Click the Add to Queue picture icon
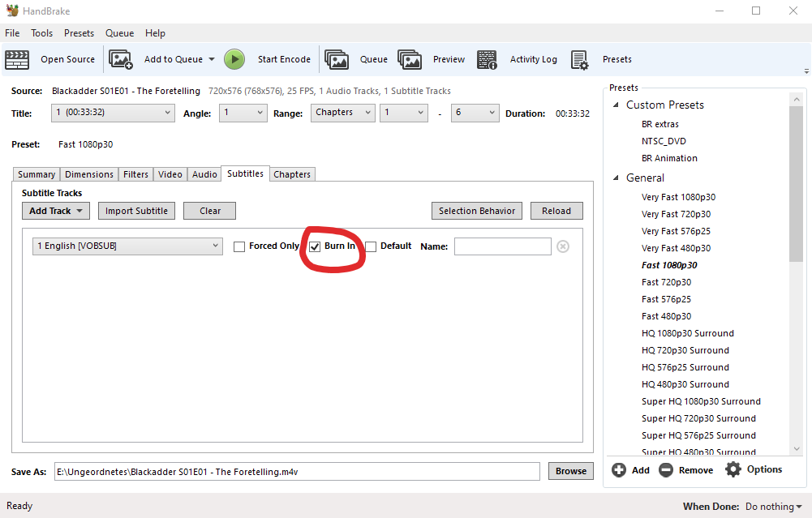This screenshot has height=518, width=812. (121, 59)
